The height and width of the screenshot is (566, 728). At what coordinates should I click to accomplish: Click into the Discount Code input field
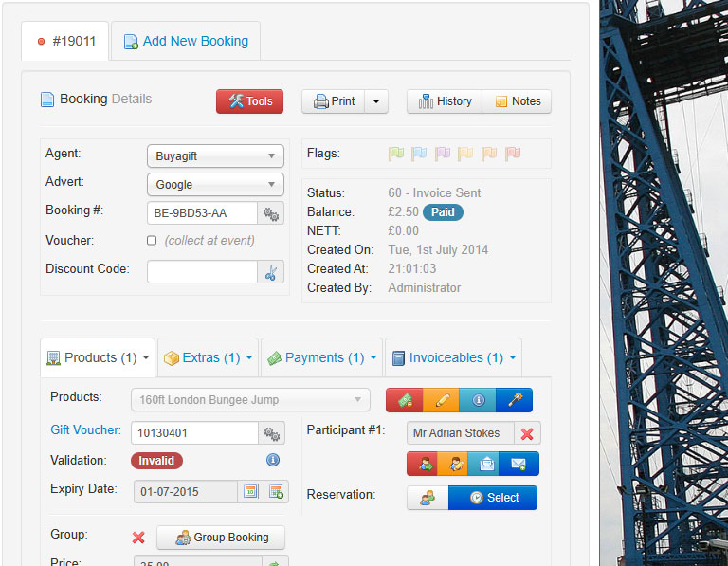(202, 272)
